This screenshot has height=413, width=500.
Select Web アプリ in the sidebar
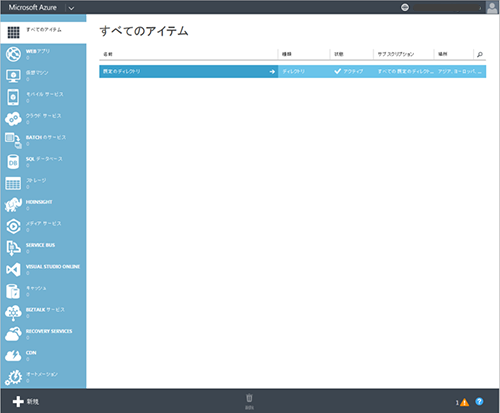[x=43, y=54]
